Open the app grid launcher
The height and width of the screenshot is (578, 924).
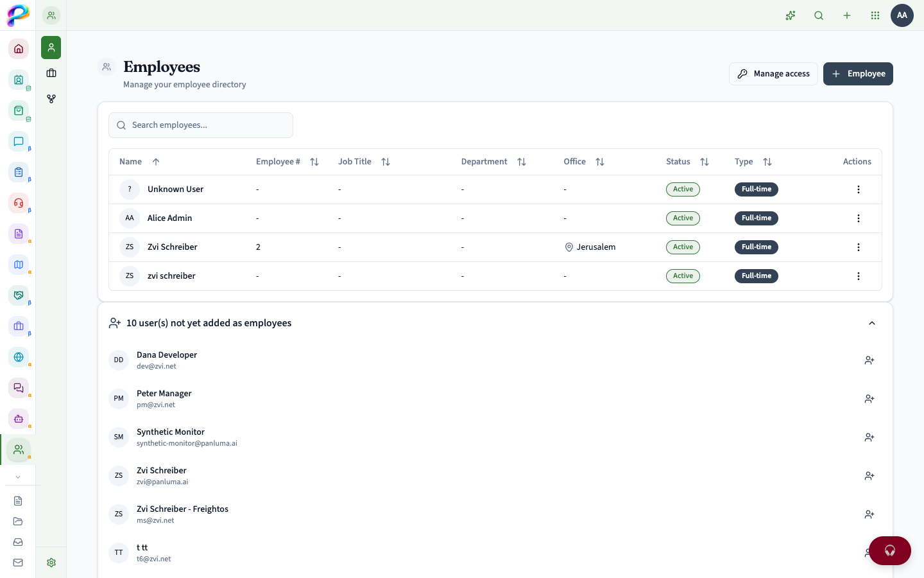(x=875, y=15)
